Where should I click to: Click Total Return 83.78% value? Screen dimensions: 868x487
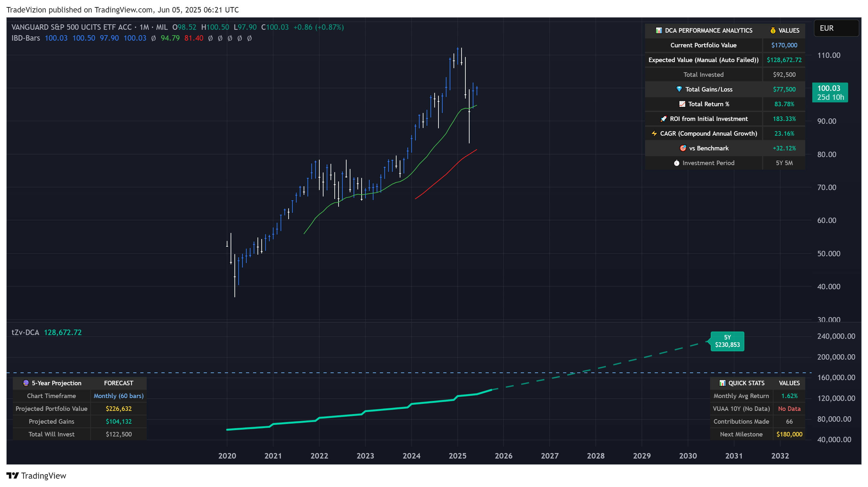pyautogui.click(x=784, y=104)
